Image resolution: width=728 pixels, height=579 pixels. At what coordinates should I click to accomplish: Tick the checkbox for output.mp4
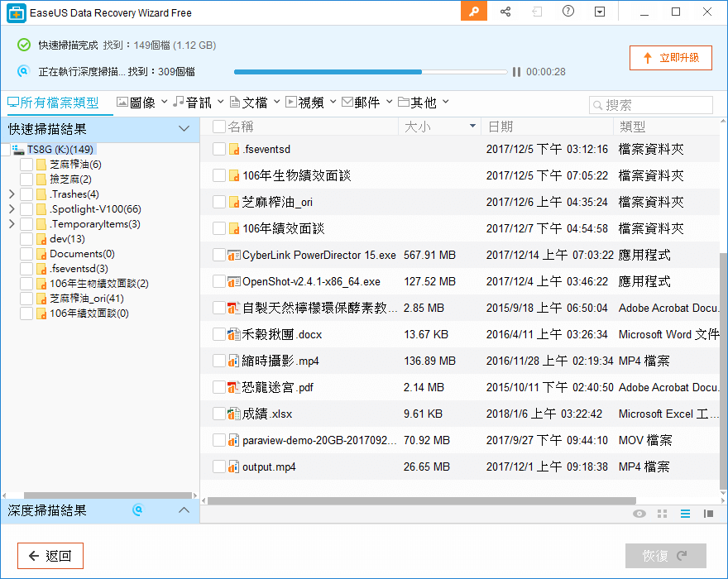[x=219, y=467]
